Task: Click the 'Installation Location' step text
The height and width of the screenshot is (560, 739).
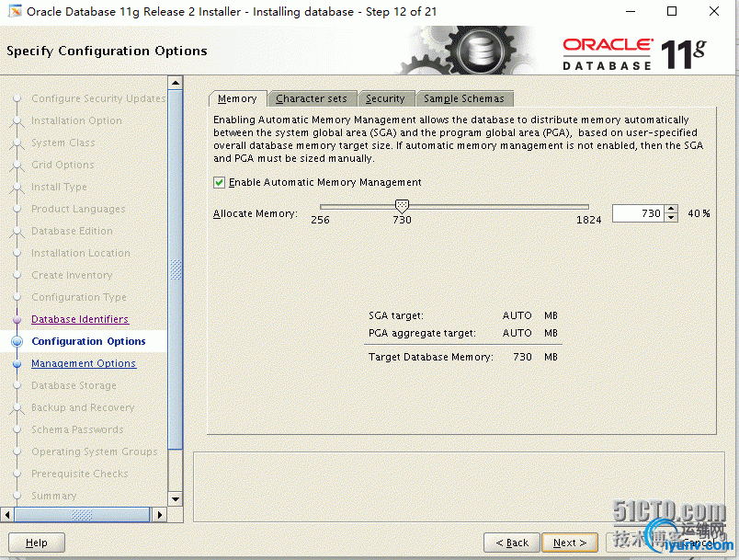Action: point(81,253)
